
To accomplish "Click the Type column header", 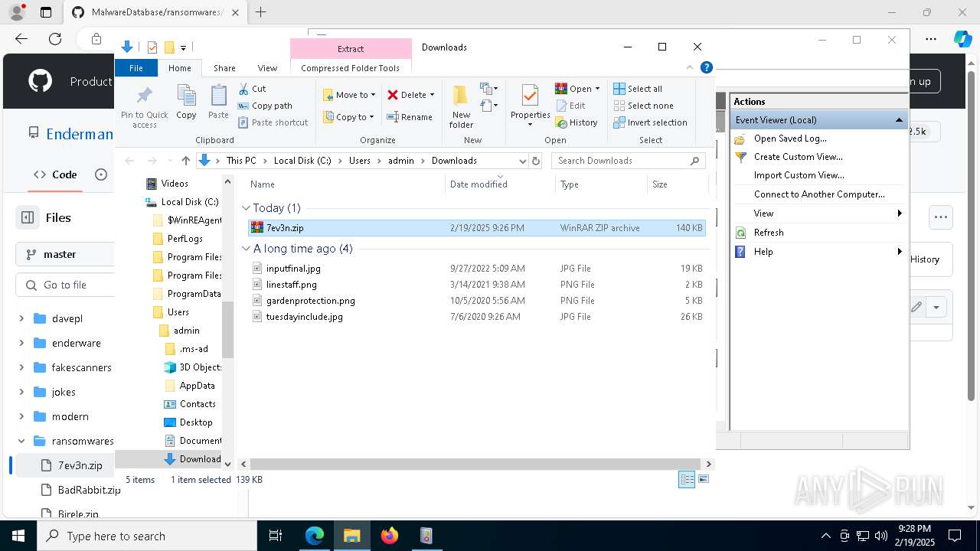I will click(x=601, y=184).
